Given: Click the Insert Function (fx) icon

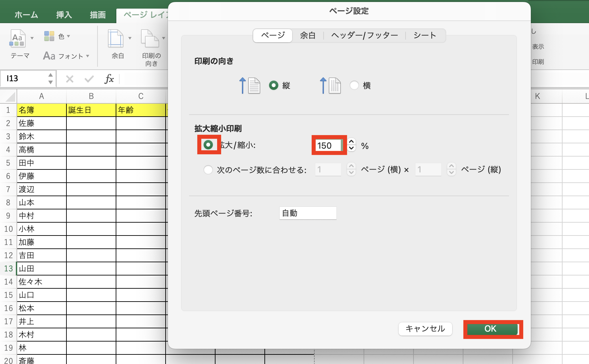Looking at the screenshot, I should point(109,79).
